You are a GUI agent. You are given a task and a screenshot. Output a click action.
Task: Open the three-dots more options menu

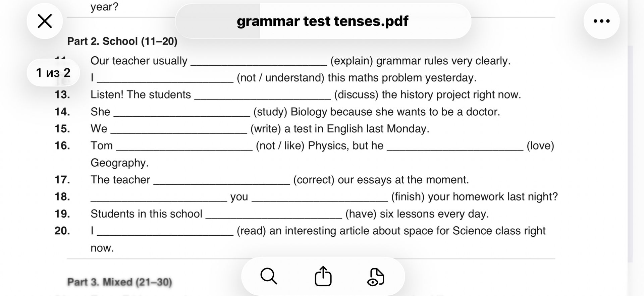click(601, 21)
